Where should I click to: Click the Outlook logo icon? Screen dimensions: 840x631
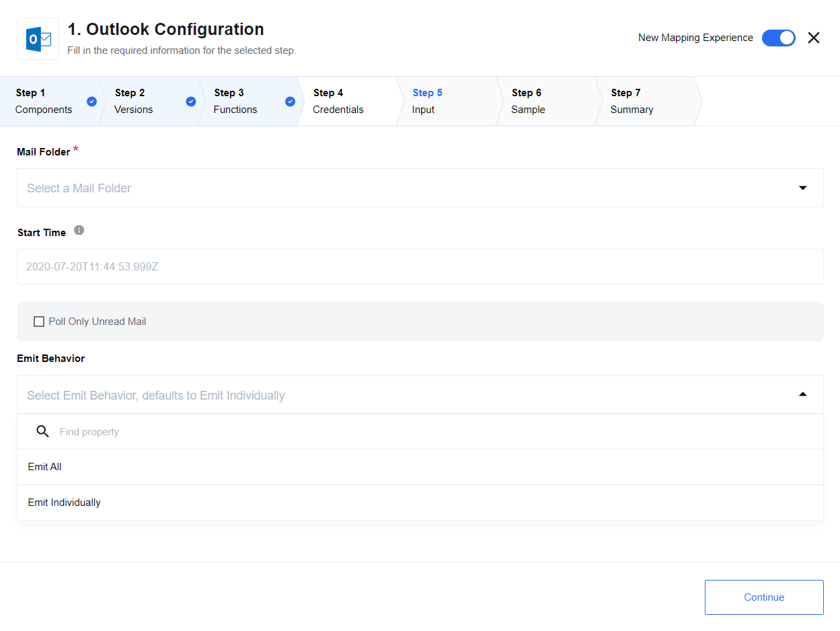pos(38,39)
